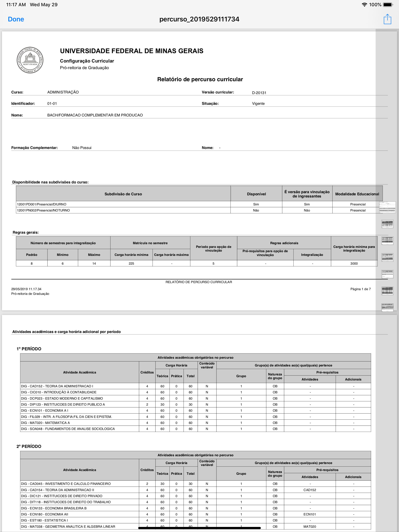Tap the 'Não Possui' formação complementar value
The image size is (399, 532).
tap(82, 148)
